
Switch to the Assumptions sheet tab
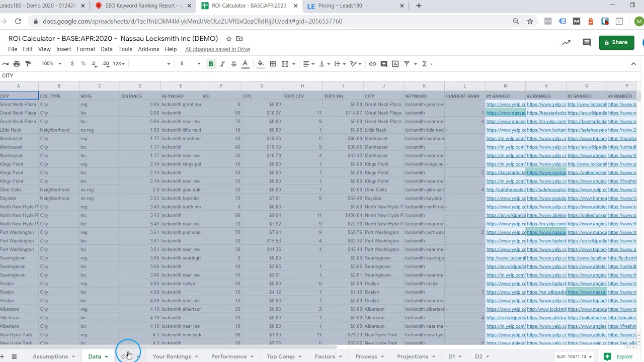(50, 356)
